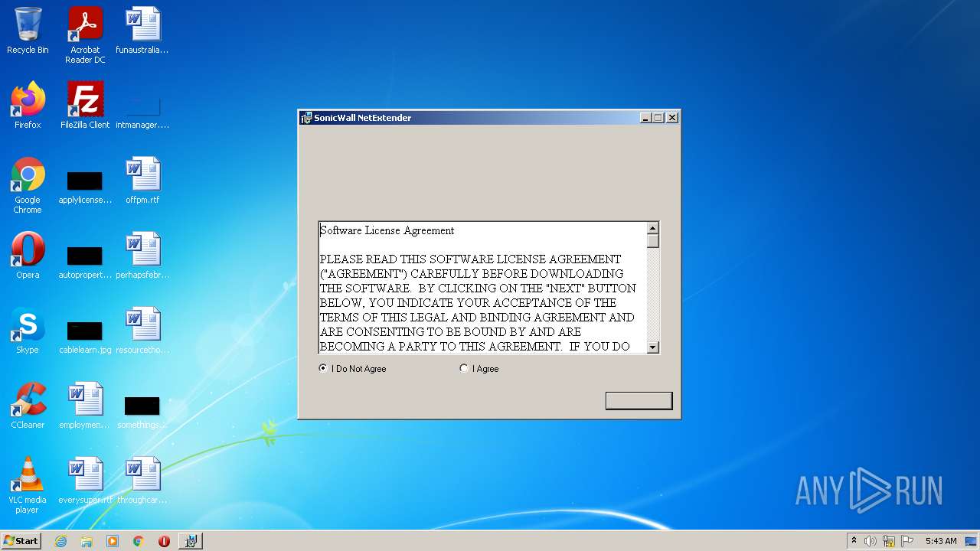
Task: Open Opera from the taskbar
Action: pyautogui.click(x=164, y=541)
